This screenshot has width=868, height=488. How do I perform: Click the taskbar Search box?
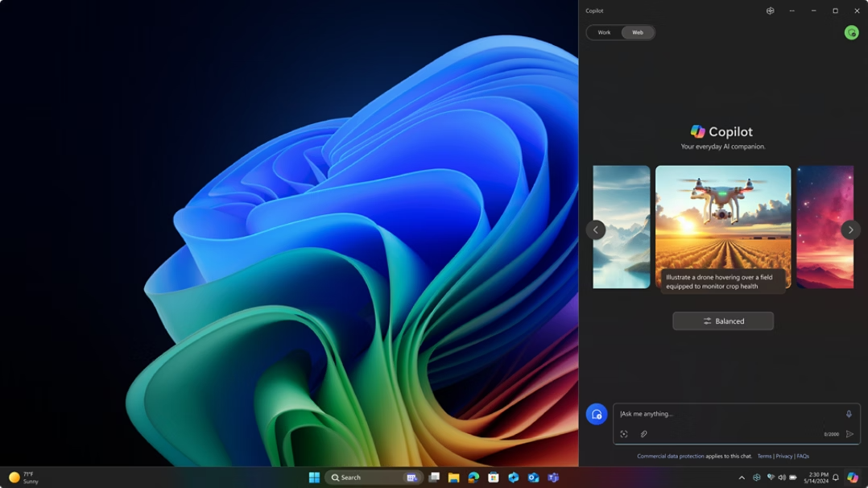pyautogui.click(x=374, y=478)
